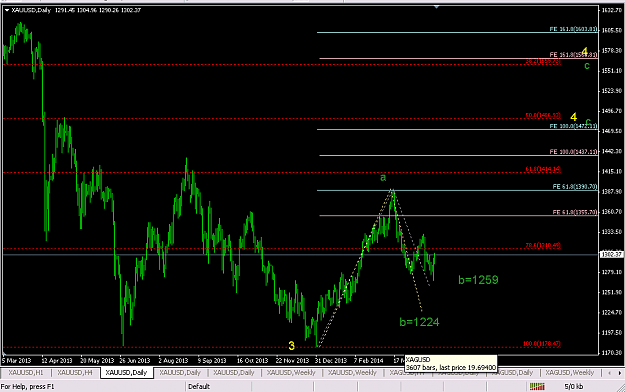This screenshot has height=392, width=625.
Task: Select the yellow '3' wave label
Action: point(291,346)
